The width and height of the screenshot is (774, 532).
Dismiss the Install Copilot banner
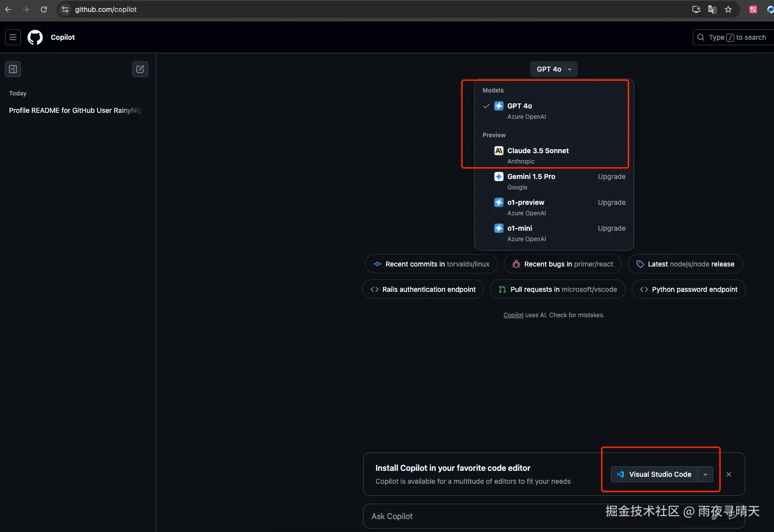[729, 474]
